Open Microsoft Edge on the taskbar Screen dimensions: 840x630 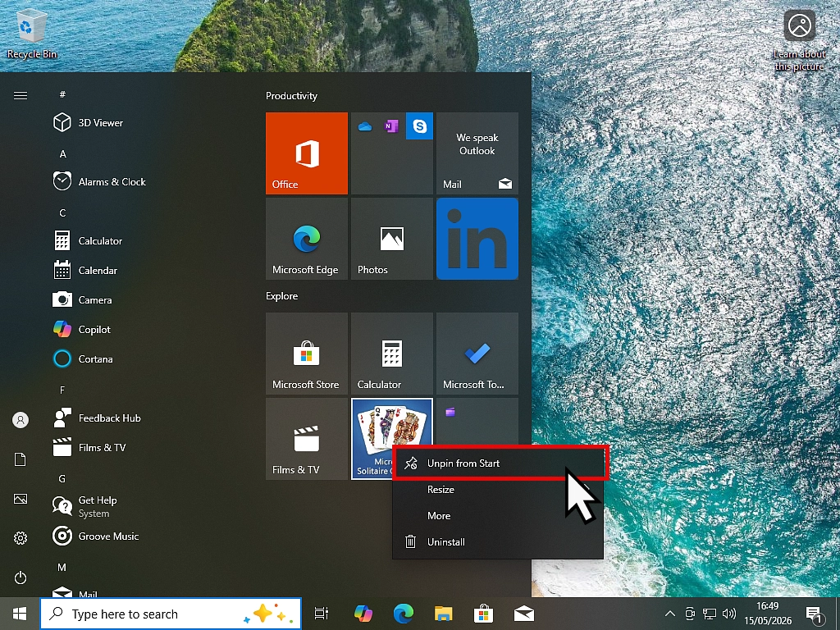(x=404, y=614)
